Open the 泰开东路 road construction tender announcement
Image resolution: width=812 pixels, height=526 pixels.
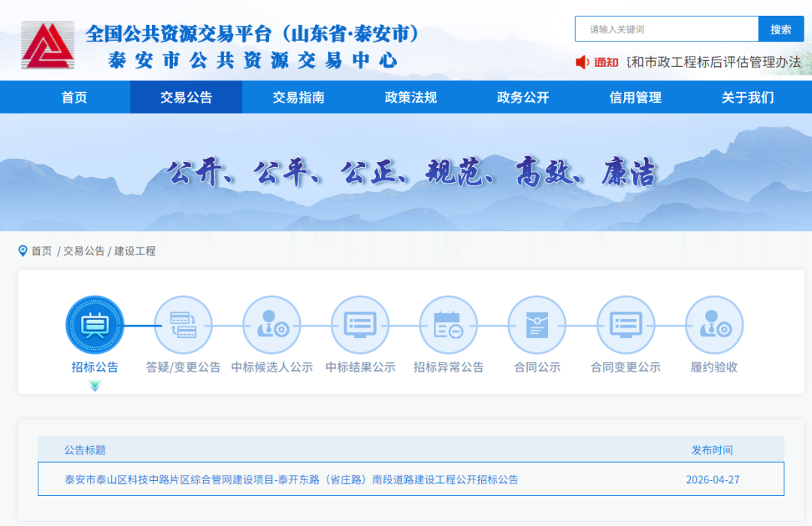coord(292,479)
